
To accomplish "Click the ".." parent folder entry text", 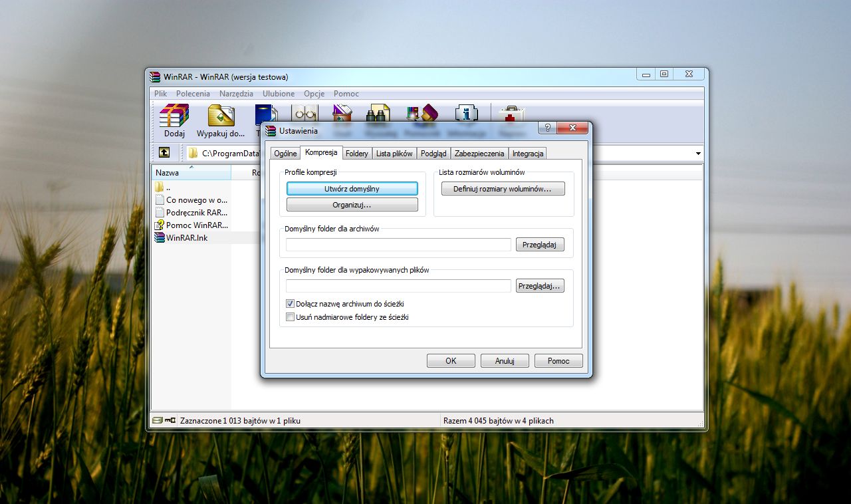I will 168,188.
